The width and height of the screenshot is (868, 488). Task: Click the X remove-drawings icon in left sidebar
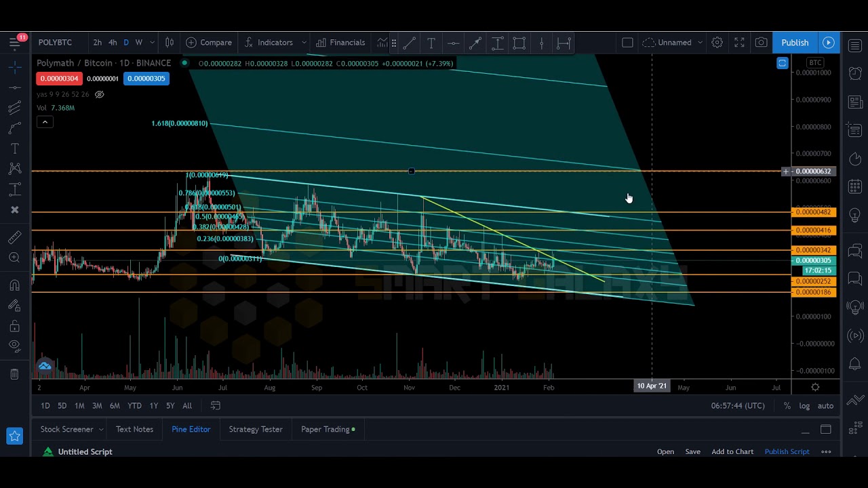pyautogui.click(x=14, y=209)
